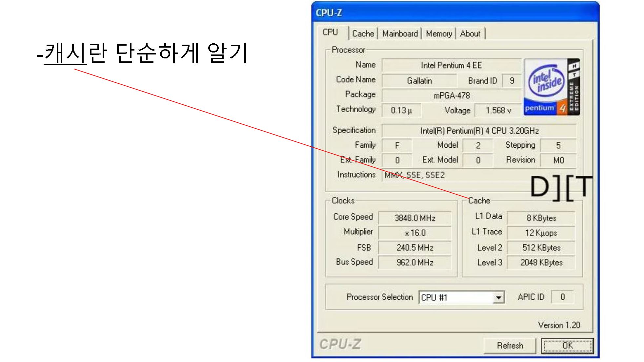This screenshot has width=644, height=362.
Task: Click the FSB value 240.5 MHz
Action: [415, 247]
